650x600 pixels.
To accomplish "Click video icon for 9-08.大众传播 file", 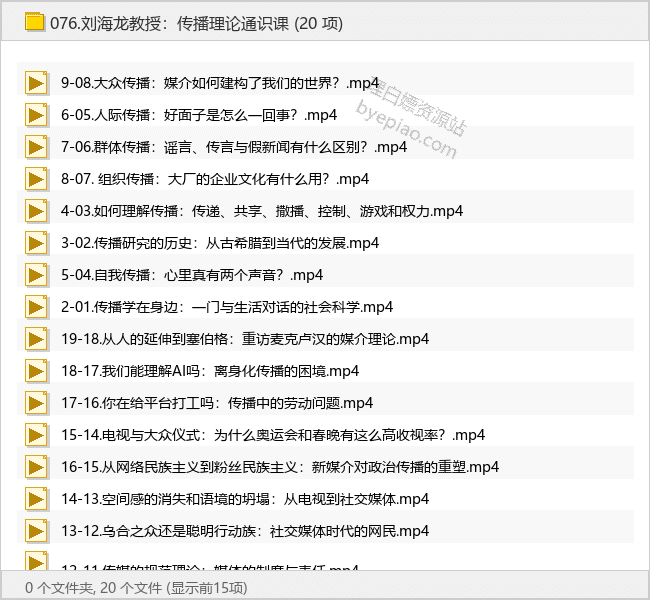I will point(36,83).
